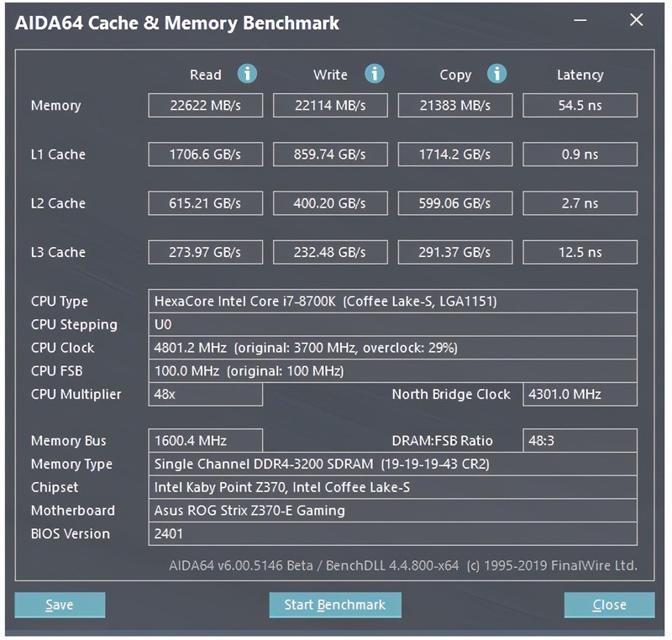Click the L2 Cache copy result field
This screenshot has height=640, width=672.
click(455, 203)
